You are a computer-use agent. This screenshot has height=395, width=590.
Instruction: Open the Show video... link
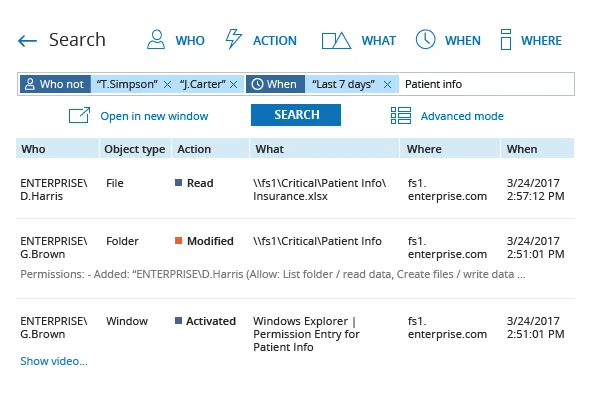(54, 361)
